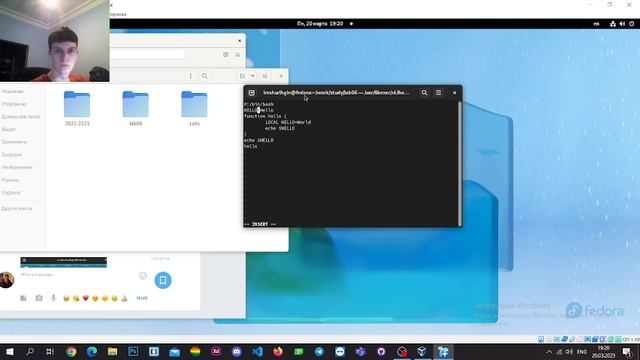The height and width of the screenshot is (360, 640).
Task: Open the emoji picker beside message field
Action: (x=143, y=276)
